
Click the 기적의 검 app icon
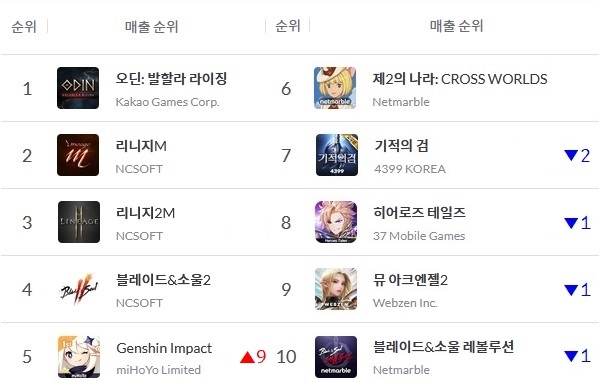pyautogui.click(x=337, y=155)
